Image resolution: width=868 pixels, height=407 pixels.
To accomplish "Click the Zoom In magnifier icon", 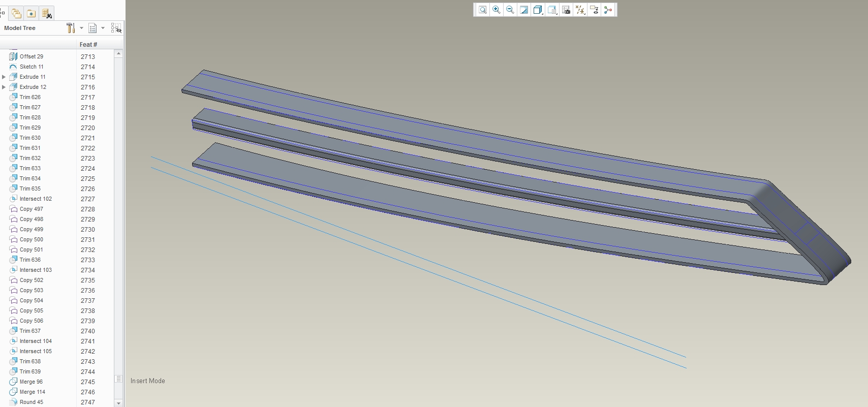I will pyautogui.click(x=496, y=10).
